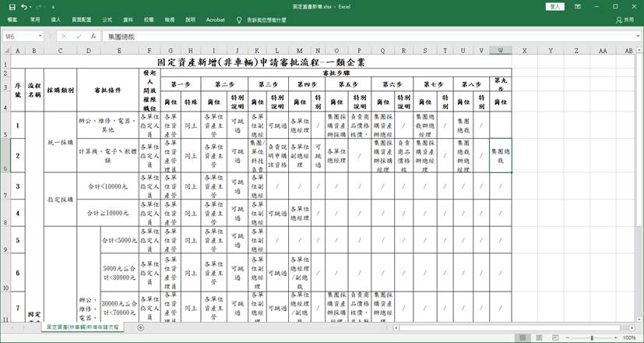Open Ribbon Display Options icon
Viewport: 644px width, 343px height.
tap(578, 6)
